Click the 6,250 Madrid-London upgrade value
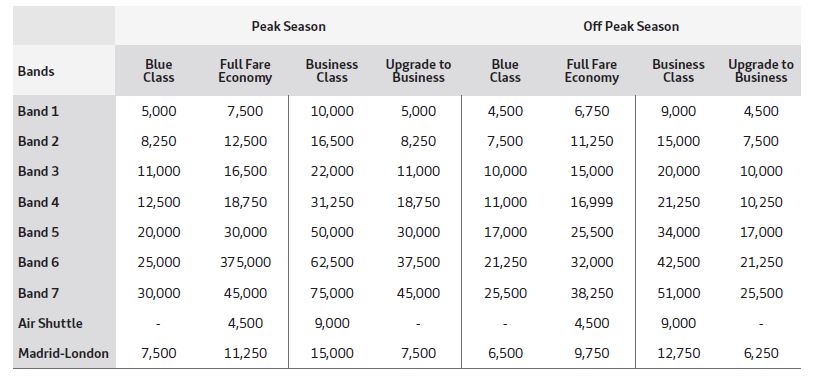Viewport: 816px width, 379px height. (x=761, y=353)
